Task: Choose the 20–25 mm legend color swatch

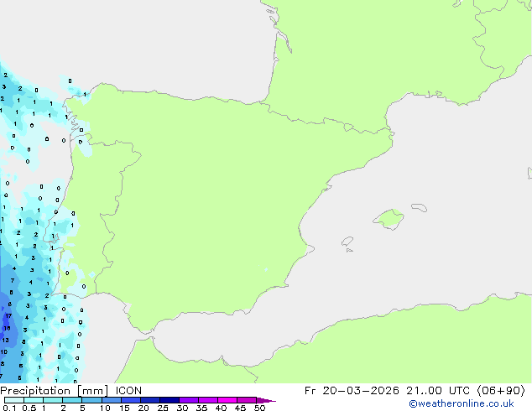Action: point(150,400)
